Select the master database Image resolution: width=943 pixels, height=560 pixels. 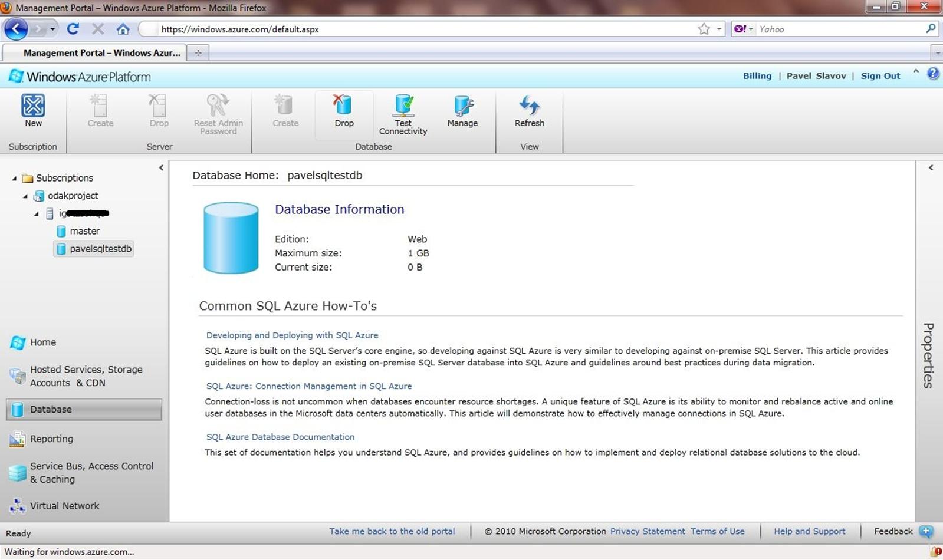(78, 231)
